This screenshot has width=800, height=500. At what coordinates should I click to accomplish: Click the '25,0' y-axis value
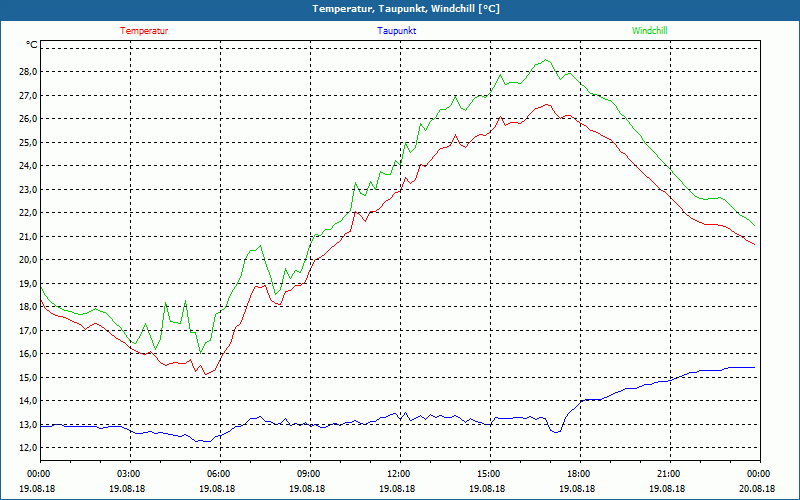28,142
